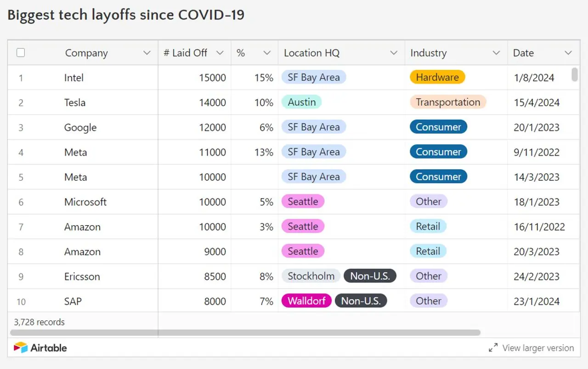Image resolution: width=588 pixels, height=369 pixels.
Task: Click the vertical scrollbar thumb
Action: coord(574,74)
